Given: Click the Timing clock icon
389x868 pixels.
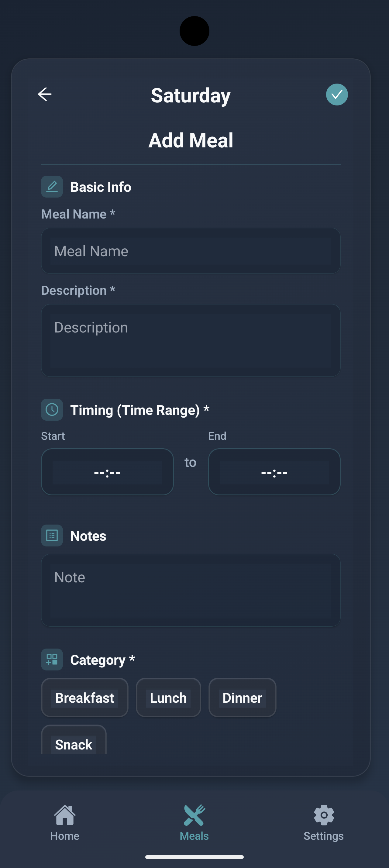Looking at the screenshot, I should [52, 409].
